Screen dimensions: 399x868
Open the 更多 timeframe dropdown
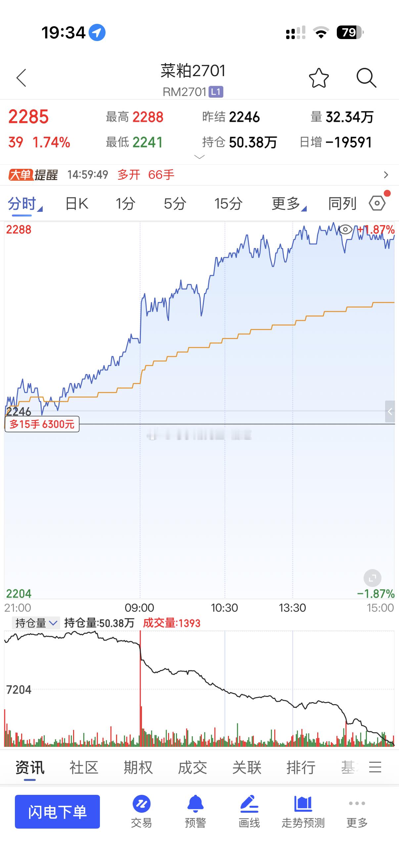pos(289,204)
